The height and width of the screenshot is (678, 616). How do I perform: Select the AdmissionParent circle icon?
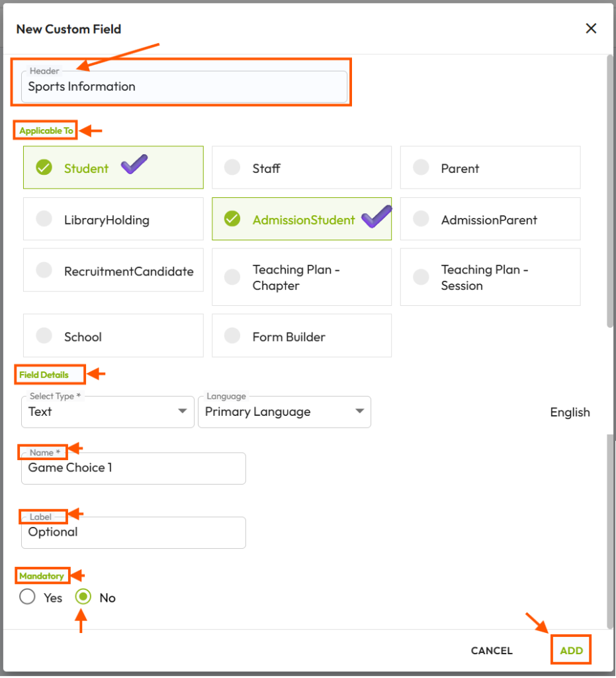pos(421,218)
